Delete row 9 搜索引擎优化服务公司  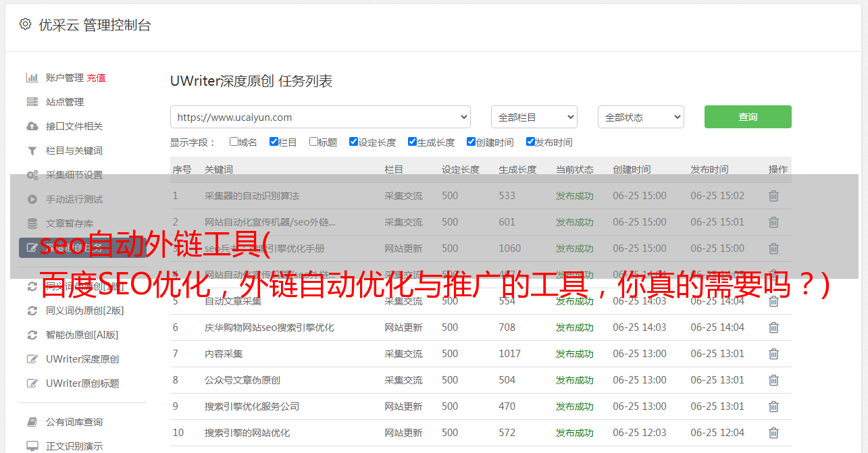pyautogui.click(x=773, y=406)
